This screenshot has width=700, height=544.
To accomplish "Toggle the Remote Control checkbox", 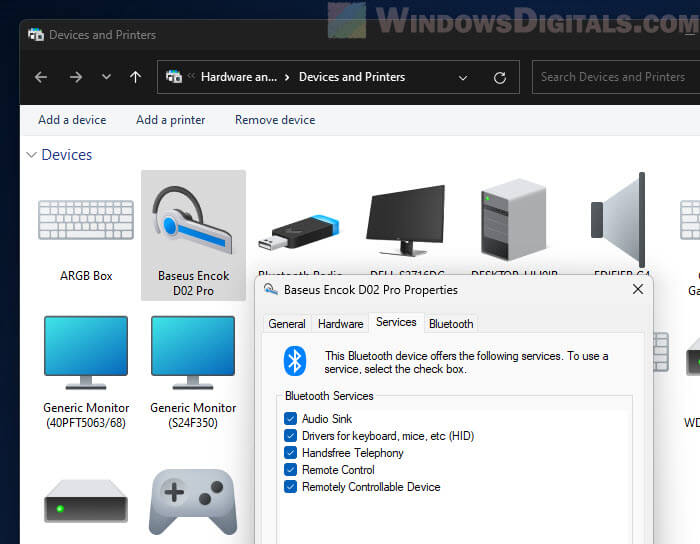I will [x=290, y=469].
